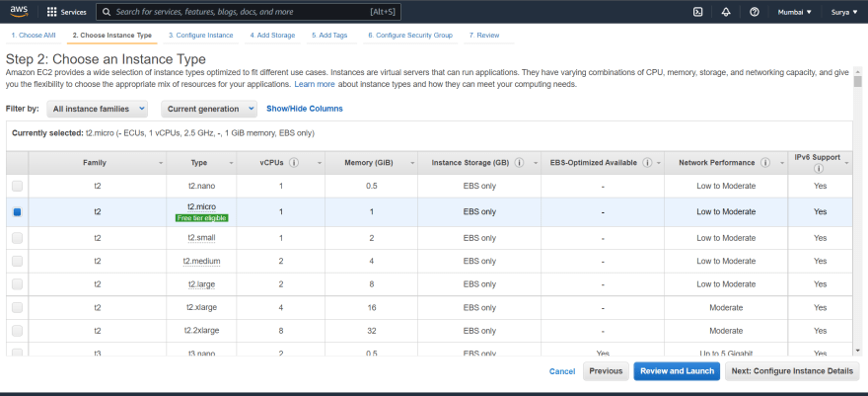
Task: Click the Learn more link
Action: (x=315, y=85)
